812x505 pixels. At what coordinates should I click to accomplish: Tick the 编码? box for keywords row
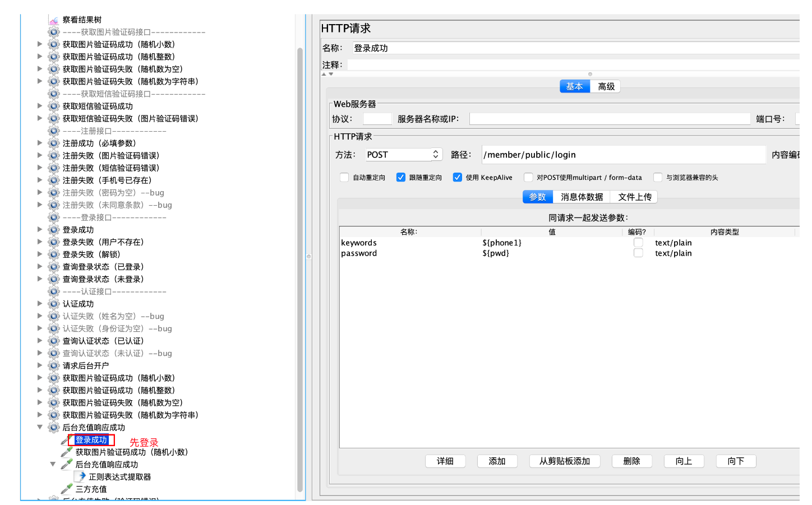(x=638, y=242)
